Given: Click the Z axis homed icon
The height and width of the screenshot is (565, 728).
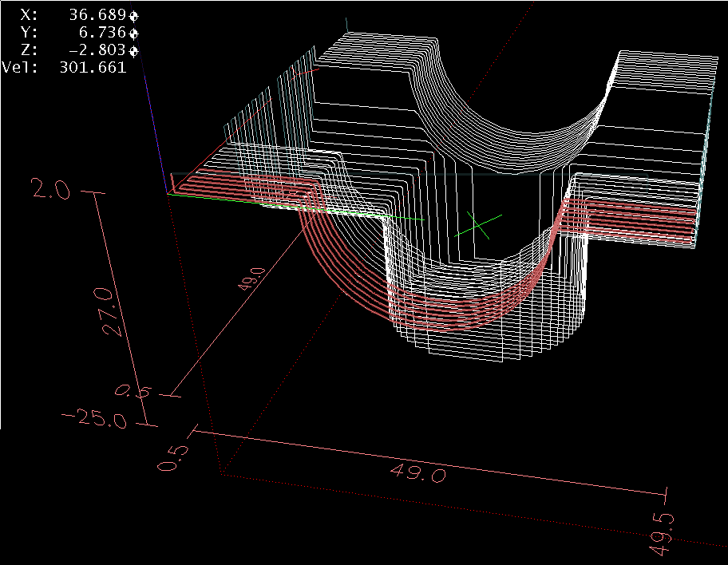Looking at the screenshot, I should [133, 51].
